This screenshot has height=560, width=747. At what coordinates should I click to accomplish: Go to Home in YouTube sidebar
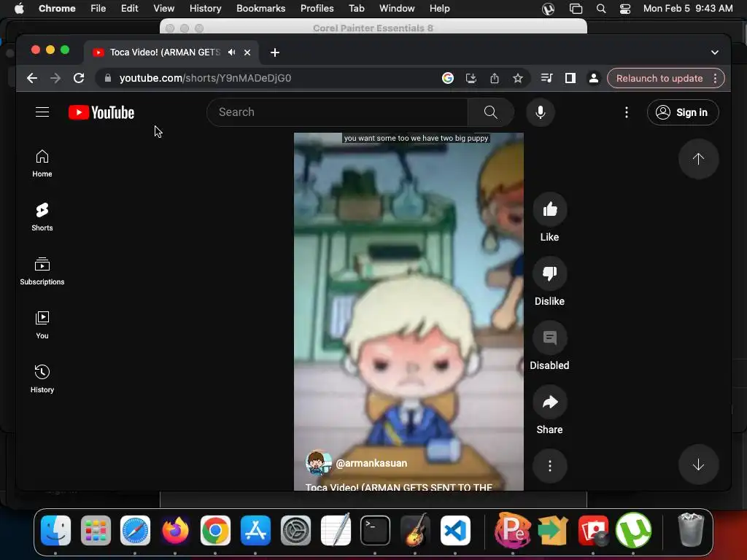(x=42, y=163)
